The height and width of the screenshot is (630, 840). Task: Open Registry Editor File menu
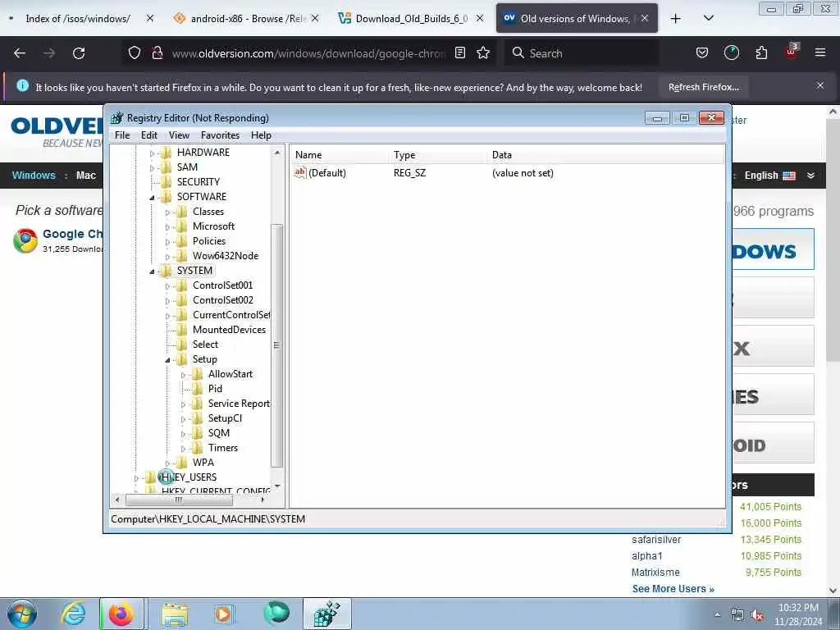tap(122, 135)
